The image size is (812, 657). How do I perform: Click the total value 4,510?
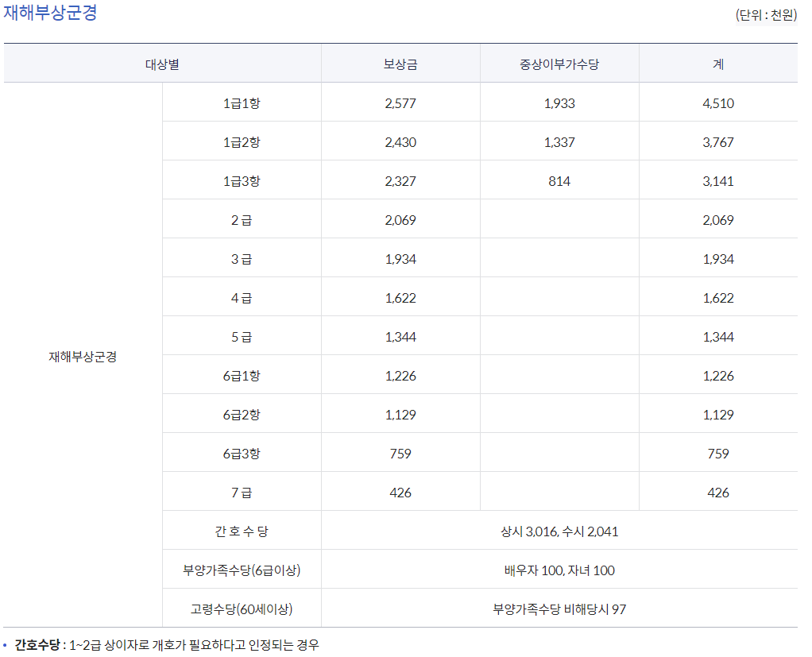point(718,102)
